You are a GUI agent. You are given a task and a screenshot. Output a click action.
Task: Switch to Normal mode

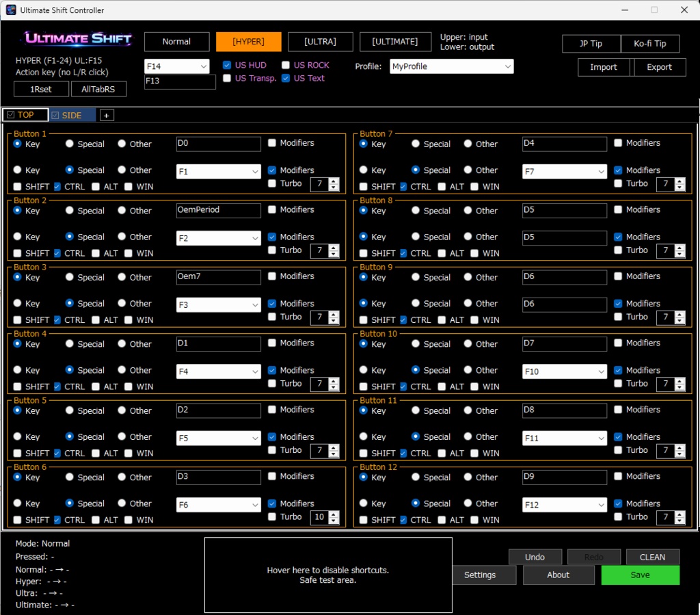coord(176,42)
